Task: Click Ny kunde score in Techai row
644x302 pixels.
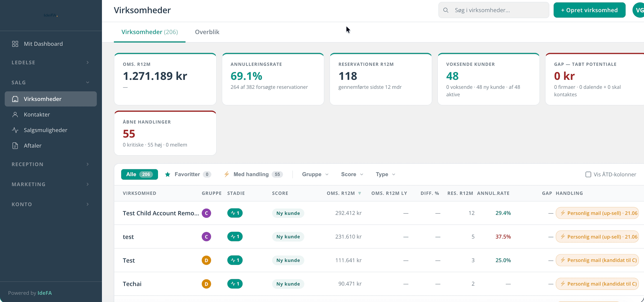Action: 288,284
